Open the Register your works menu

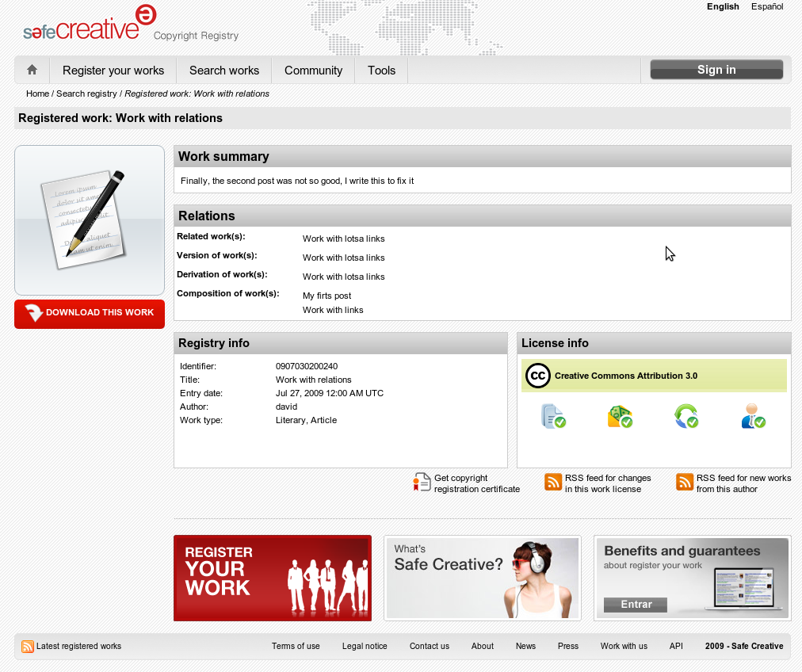113,71
